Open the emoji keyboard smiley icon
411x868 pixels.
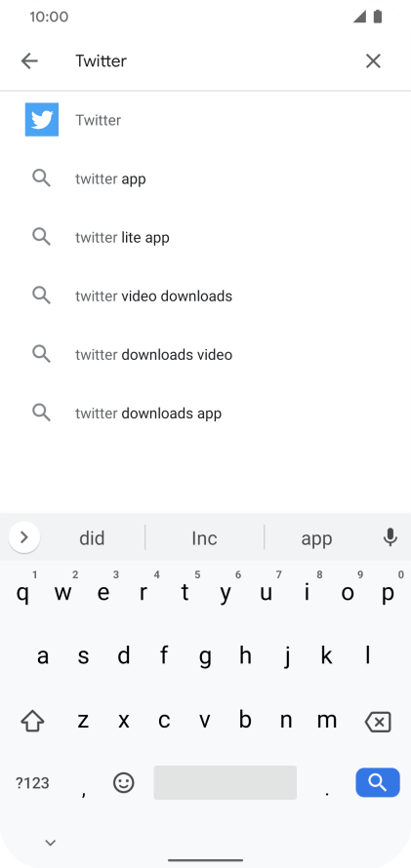click(x=124, y=782)
